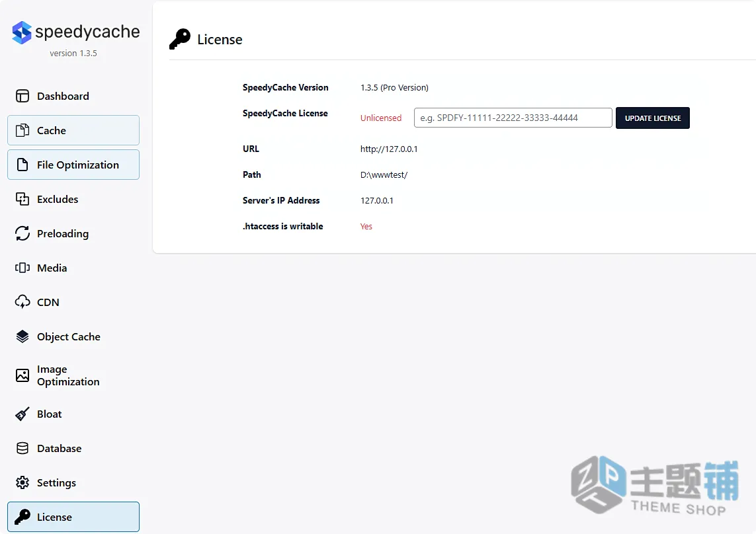The height and width of the screenshot is (534, 756).
Task: Click the File Optimization document icon
Action: [22, 165]
